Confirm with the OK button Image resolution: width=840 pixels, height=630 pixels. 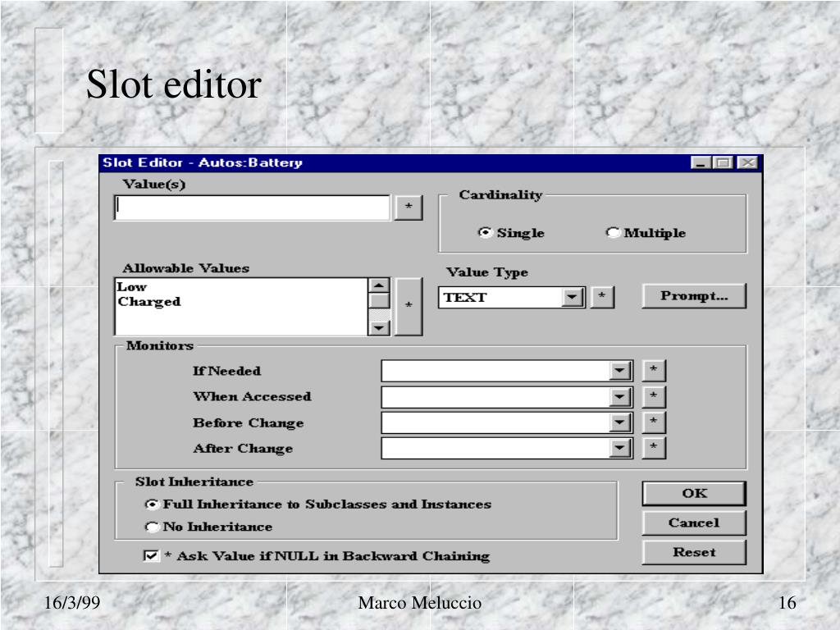coord(694,493)
